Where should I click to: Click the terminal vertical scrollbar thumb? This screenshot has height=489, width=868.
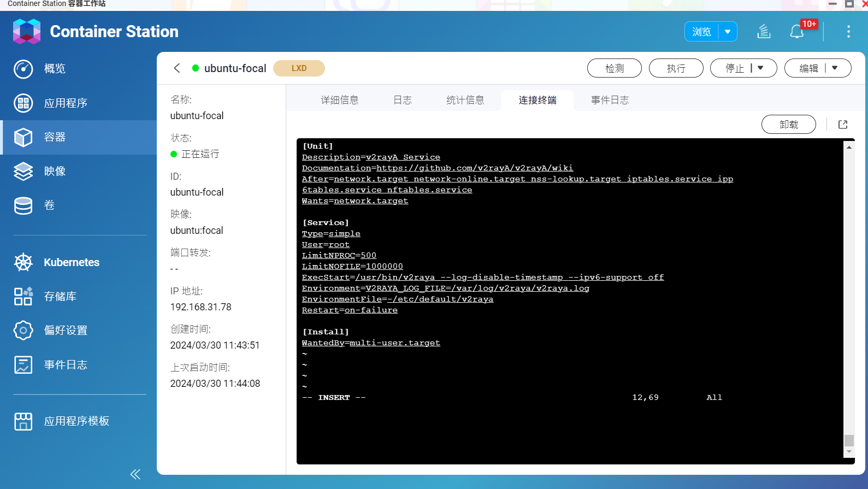point(849,440)
